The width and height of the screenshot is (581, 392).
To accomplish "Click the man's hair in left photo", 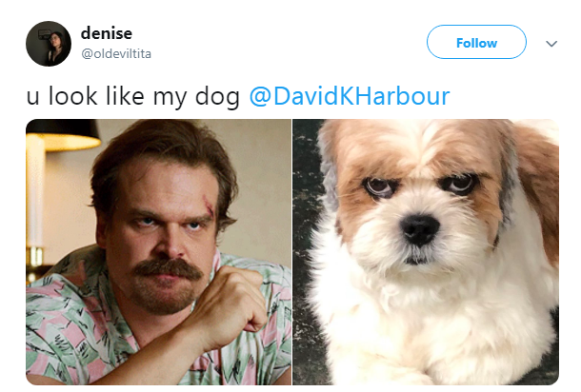I will (x=163, y=155).
